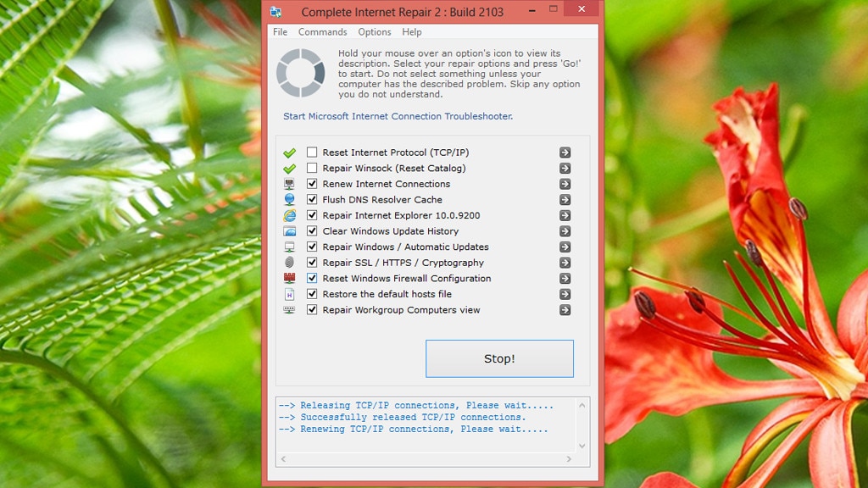
Task: Click the circular progress spinner logo
Action: (x=301, y=73)
